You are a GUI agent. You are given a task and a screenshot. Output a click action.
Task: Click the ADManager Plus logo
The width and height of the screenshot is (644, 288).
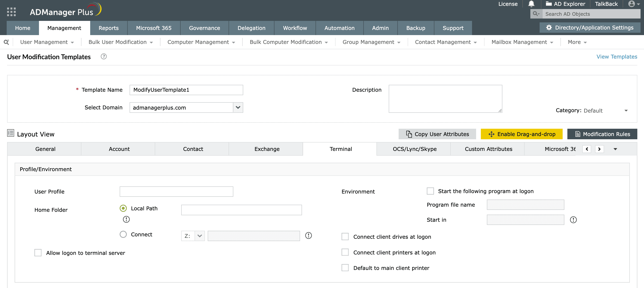[x=65, y=10]
